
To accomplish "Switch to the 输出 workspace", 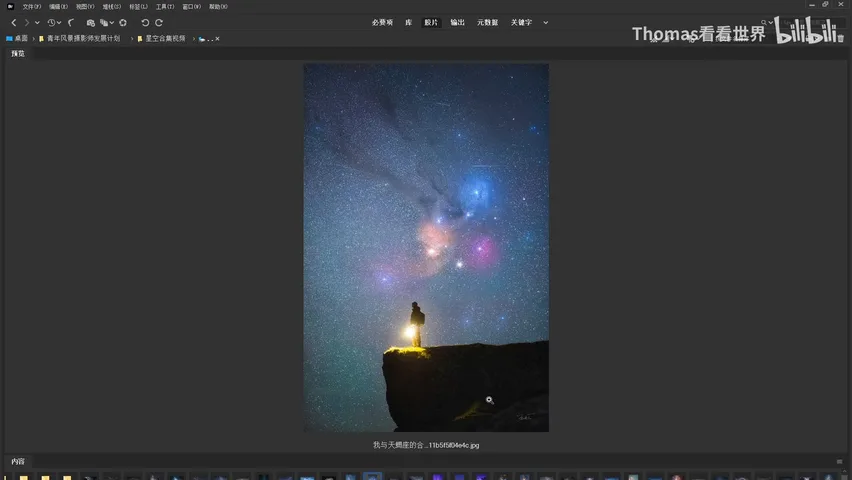I will [458, 23].
